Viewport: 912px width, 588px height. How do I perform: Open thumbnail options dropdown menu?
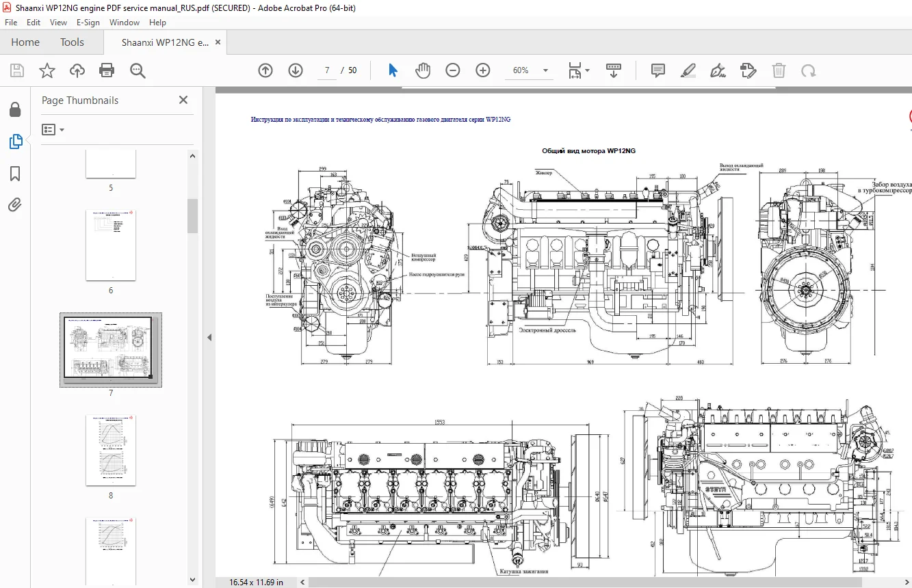point(53,129)
